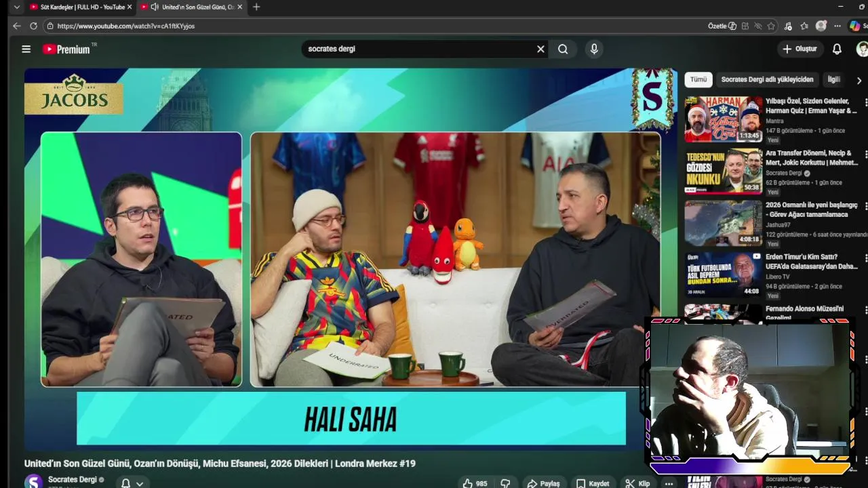This screenshot has height=488, width=868.
Task: Click the Özetle summarize button
Action: tap(722, 26)
